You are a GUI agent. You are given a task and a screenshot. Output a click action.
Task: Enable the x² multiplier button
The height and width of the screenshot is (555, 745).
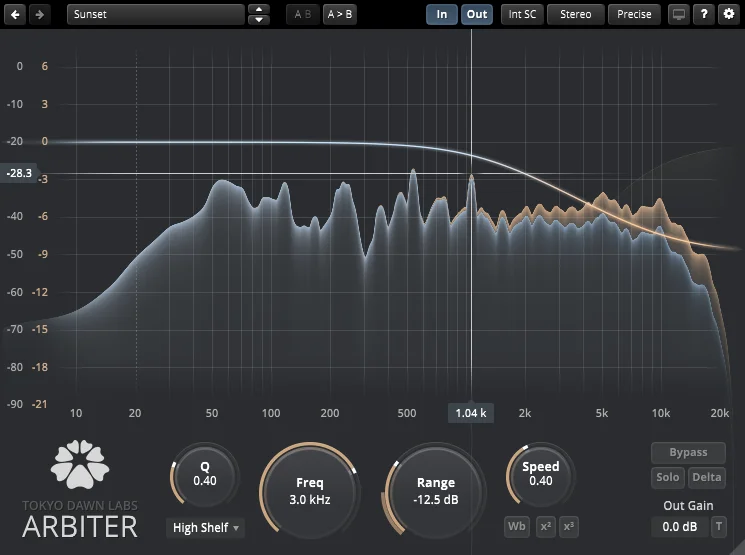pyautogui.click(x=545, y=526)
